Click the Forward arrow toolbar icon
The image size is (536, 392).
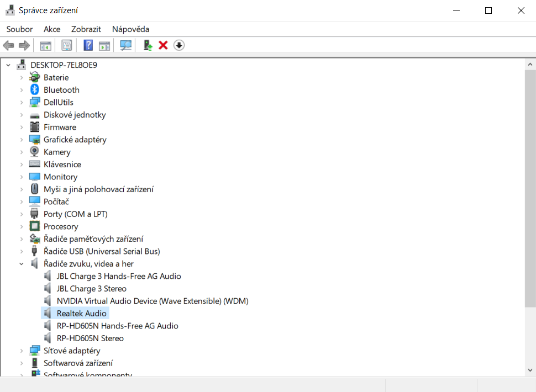[x=24, y=45]
